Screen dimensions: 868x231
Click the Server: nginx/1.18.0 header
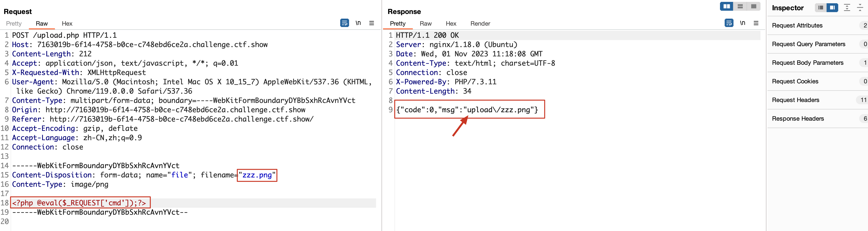457,44
